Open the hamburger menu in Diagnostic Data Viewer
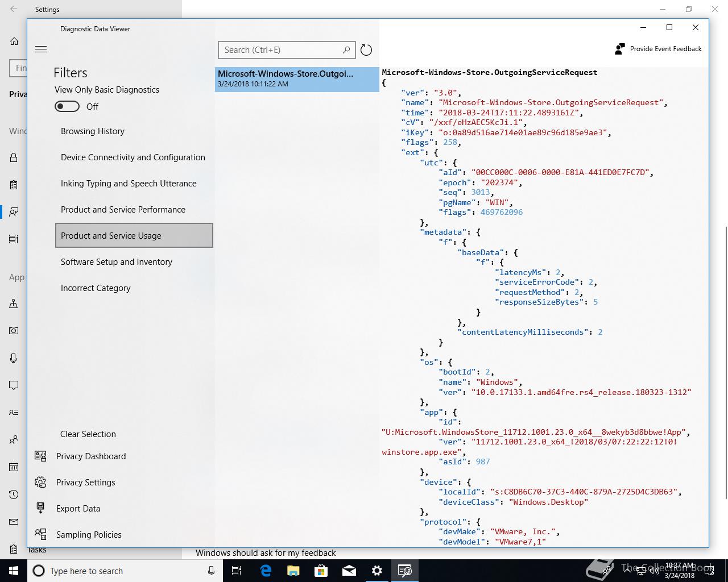728x582 pixels. click(x=41, y=49)
